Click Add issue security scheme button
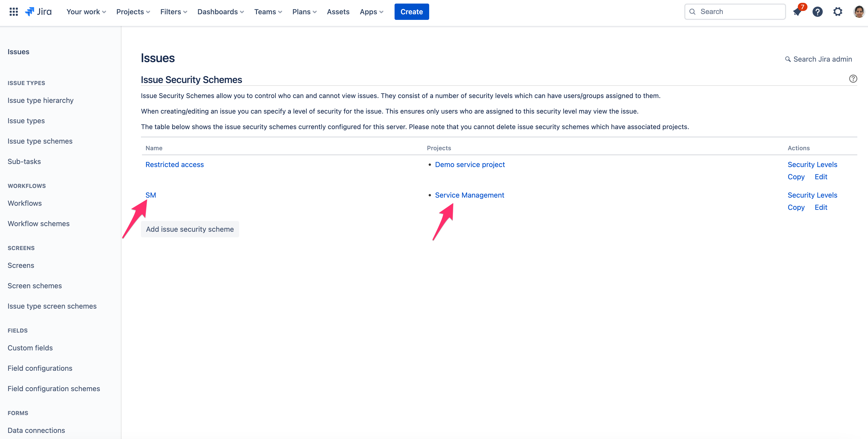Viewport: 868px width, 439px height. [x=190, y=229]
